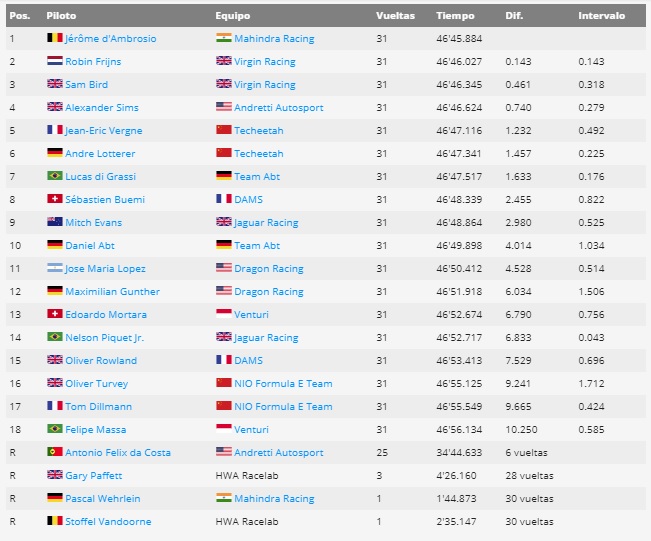Image resolution: width=651 pixels, height=541 pixels.
Task: Open Mahindra Racing link in Wehrlein row
Action: click(274, 499)
